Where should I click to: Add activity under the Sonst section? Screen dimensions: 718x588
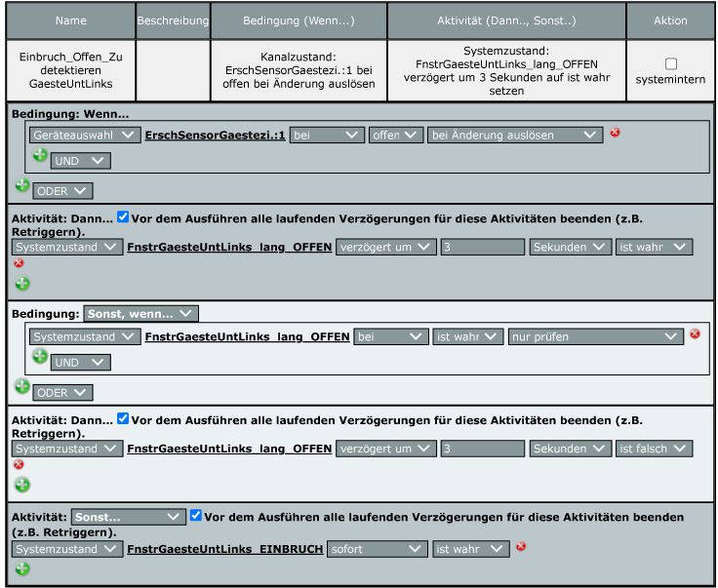coord(22,568)
